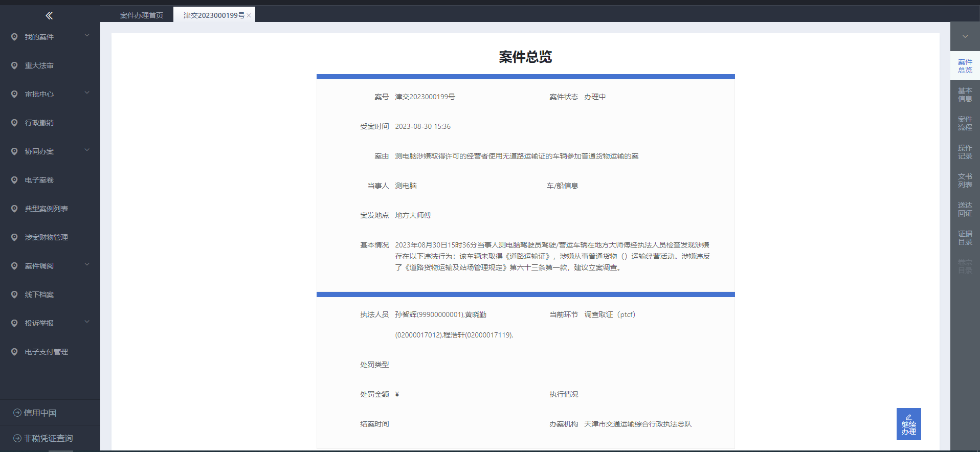Expand the 投诉举报 submenu arrow
The width and height of the screenshot is (980, 452).
coord(87,322)
